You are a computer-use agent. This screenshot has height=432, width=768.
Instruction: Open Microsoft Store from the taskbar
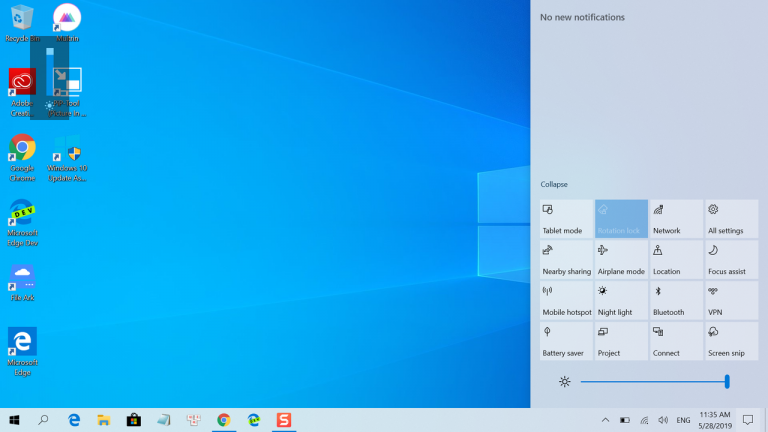134,420
